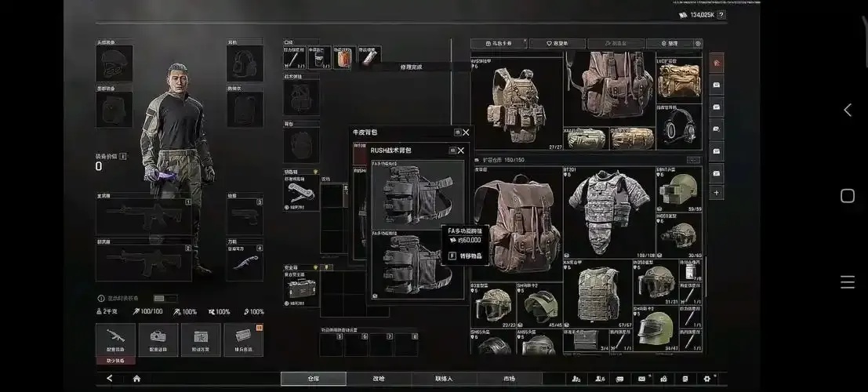868x392 pixels.
Task: Select the orange canister in pocket slots
Action: click(x=344, y=57)
